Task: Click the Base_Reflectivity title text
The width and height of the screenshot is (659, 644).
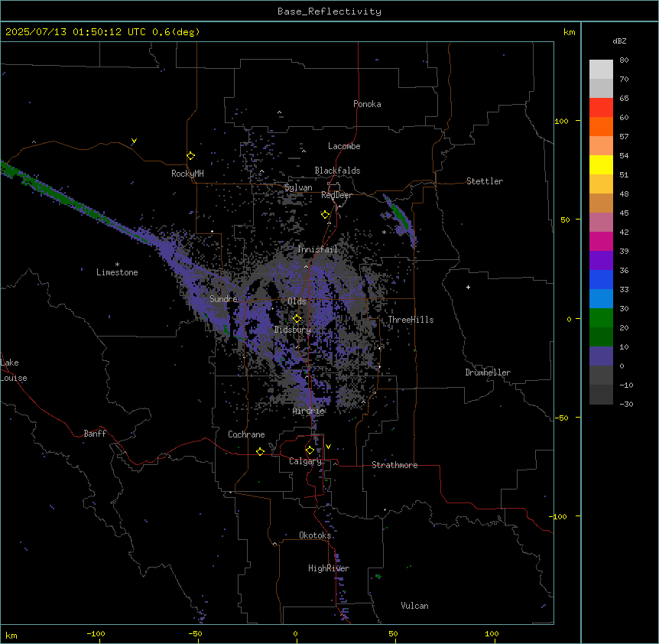Action: (329, 11)
